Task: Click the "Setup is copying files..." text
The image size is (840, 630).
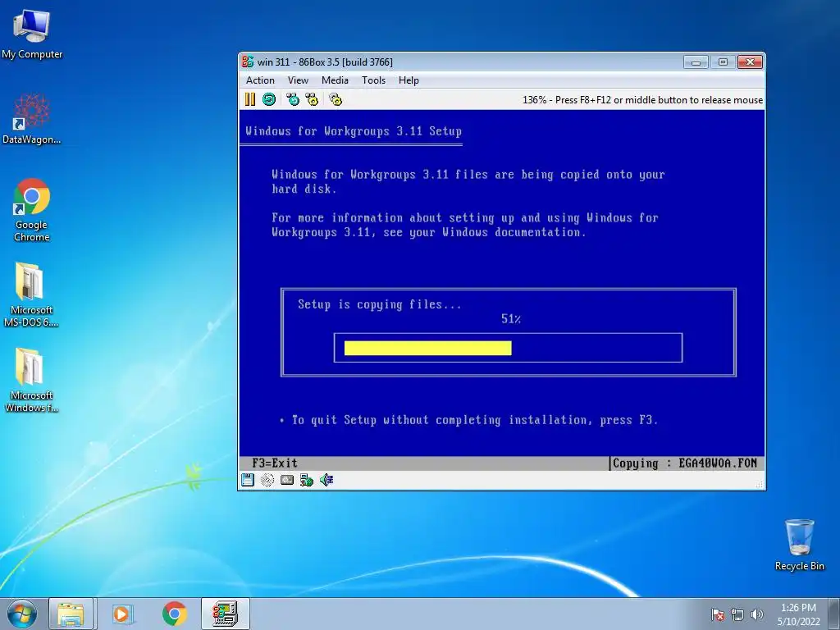Action: click(379, 304)
